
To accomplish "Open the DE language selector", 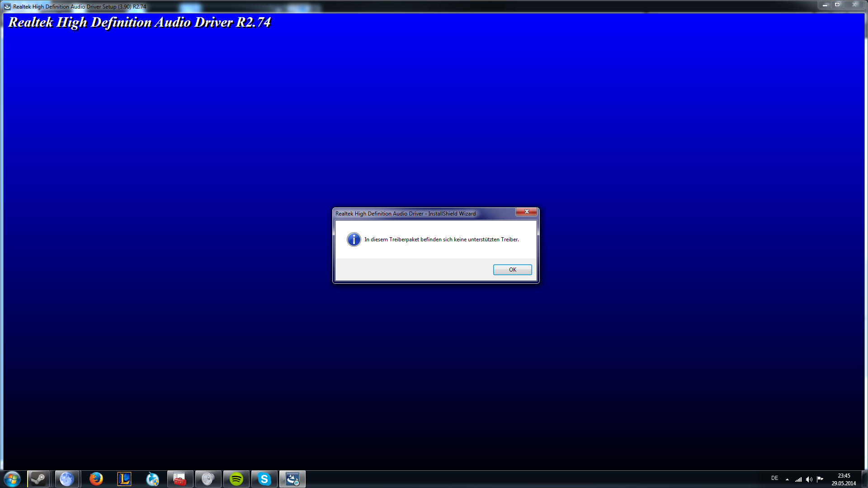I will coord(774,478).
